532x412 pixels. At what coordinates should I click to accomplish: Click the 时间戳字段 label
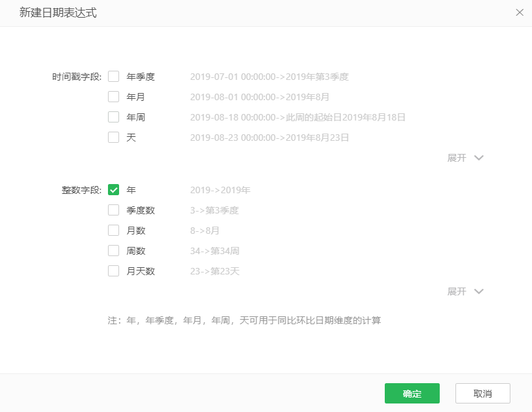(x=77, y=77)
